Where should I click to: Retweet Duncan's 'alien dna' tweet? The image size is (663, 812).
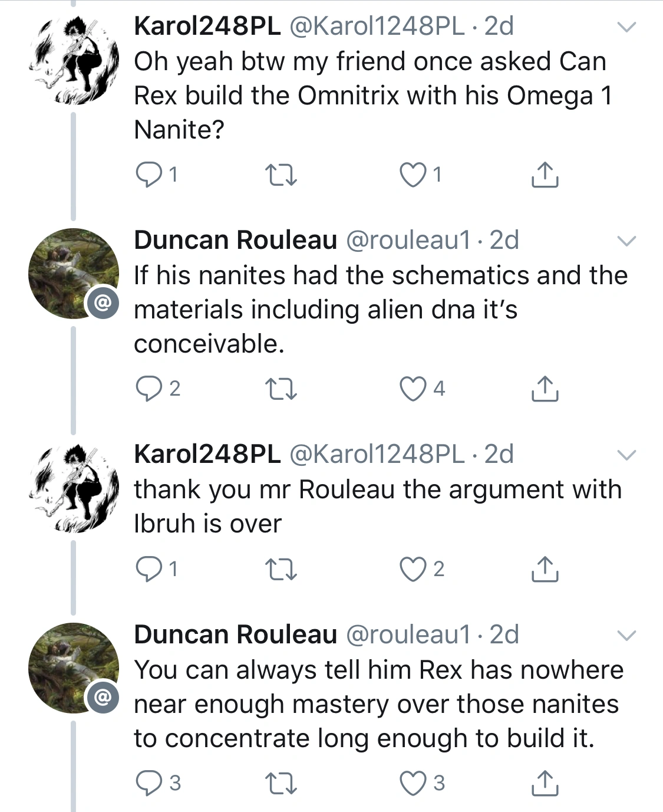[281, 389]
